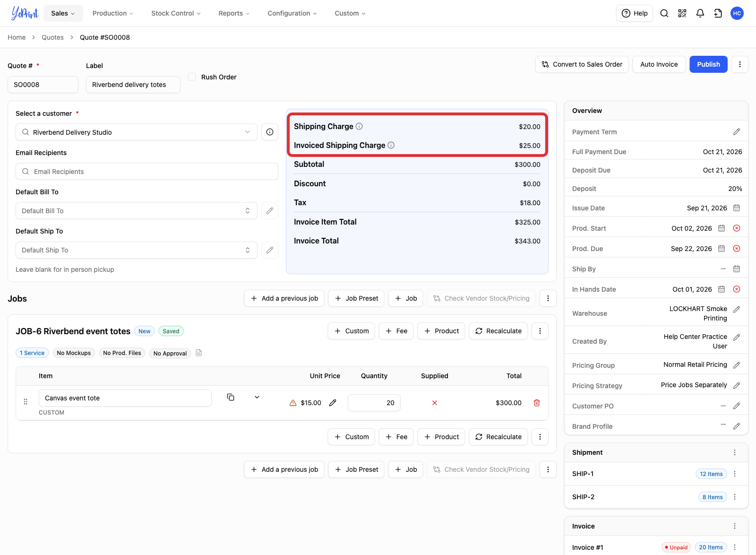
Task: Show Shipping Charge info tooltip icon
Action: click(x=359, y=126)
